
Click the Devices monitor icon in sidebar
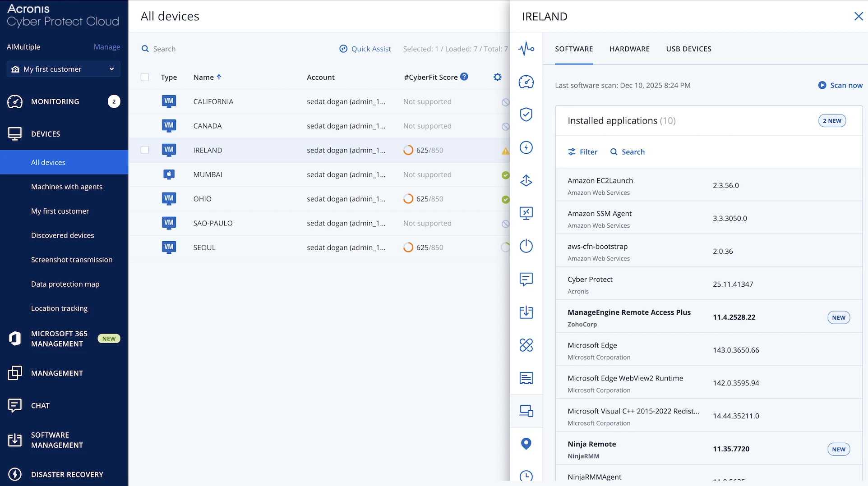click(x=15, y=134)
